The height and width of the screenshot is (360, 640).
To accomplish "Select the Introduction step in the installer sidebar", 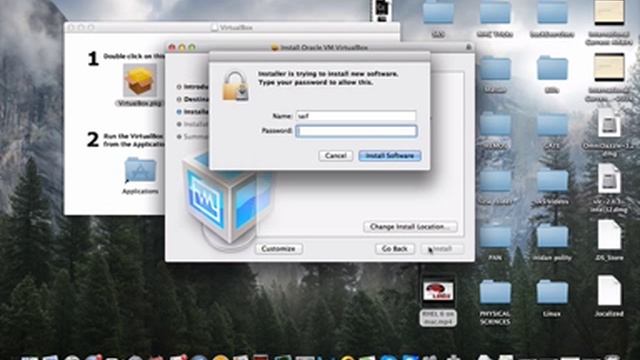I will tap(192, 87).
